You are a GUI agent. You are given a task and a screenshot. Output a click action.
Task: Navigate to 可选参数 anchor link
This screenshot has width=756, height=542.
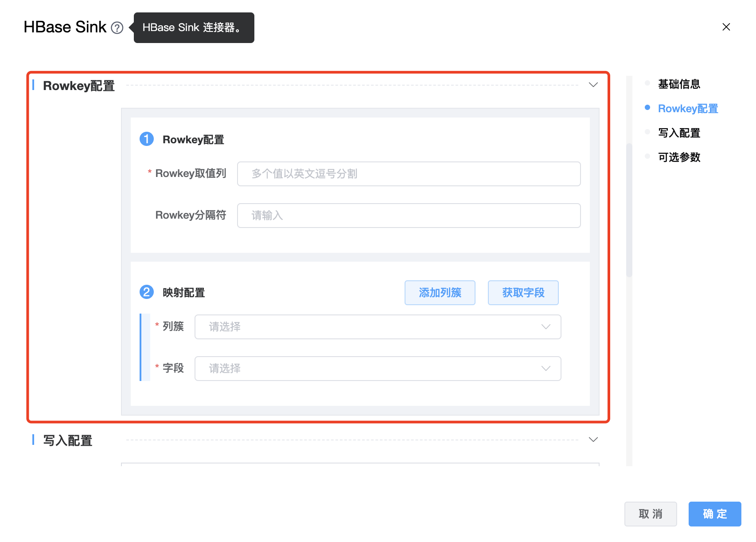click(x=678, y=157)
